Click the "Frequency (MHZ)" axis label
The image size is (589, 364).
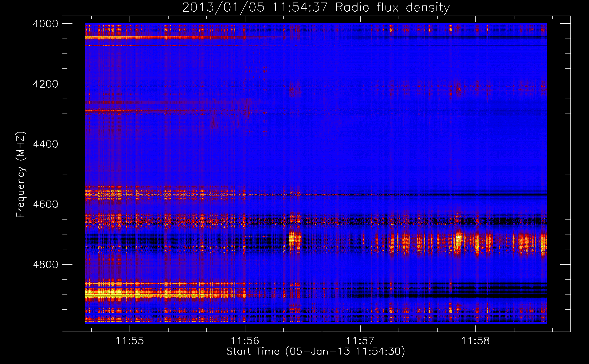21,175
